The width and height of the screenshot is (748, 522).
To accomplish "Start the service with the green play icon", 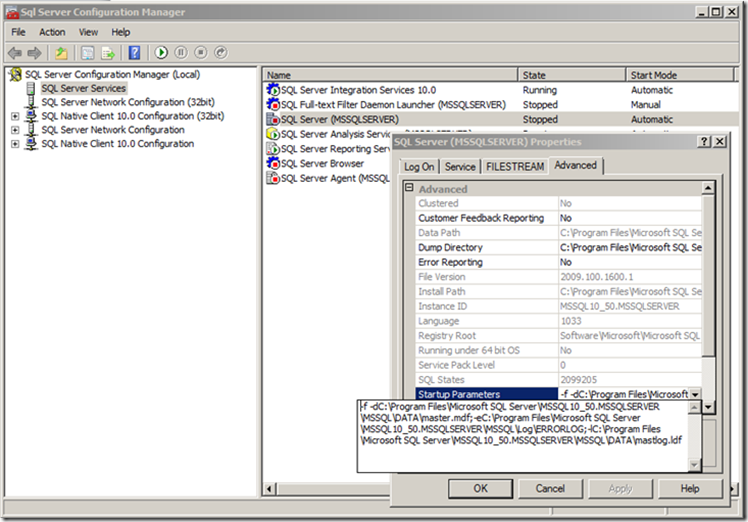I will (161, 52).
